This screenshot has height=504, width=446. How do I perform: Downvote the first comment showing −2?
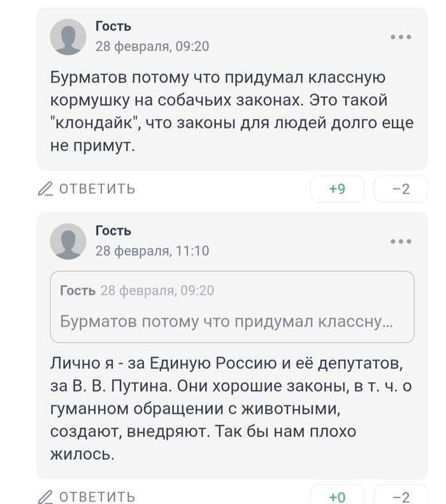[x=401, y=189]
